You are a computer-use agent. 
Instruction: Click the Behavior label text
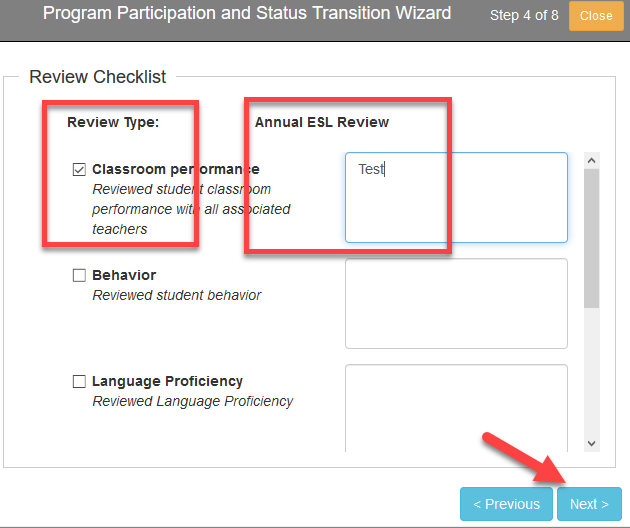point(124,275)
